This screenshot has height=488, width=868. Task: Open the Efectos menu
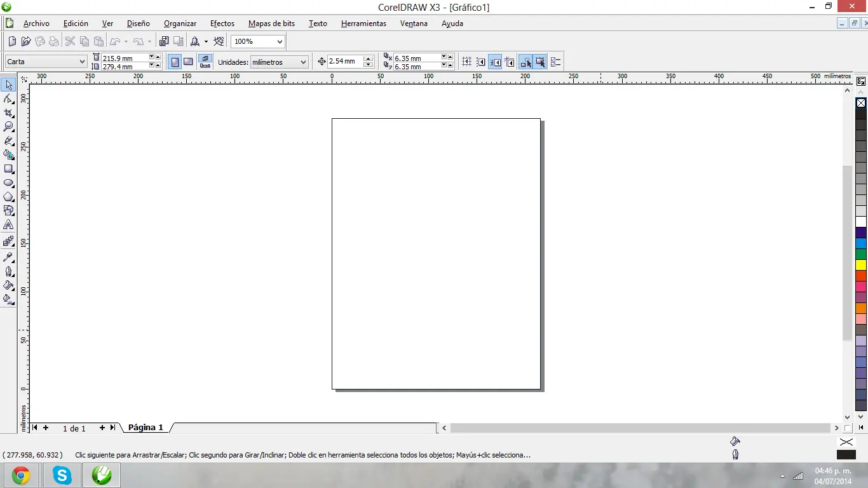[222, 24]
